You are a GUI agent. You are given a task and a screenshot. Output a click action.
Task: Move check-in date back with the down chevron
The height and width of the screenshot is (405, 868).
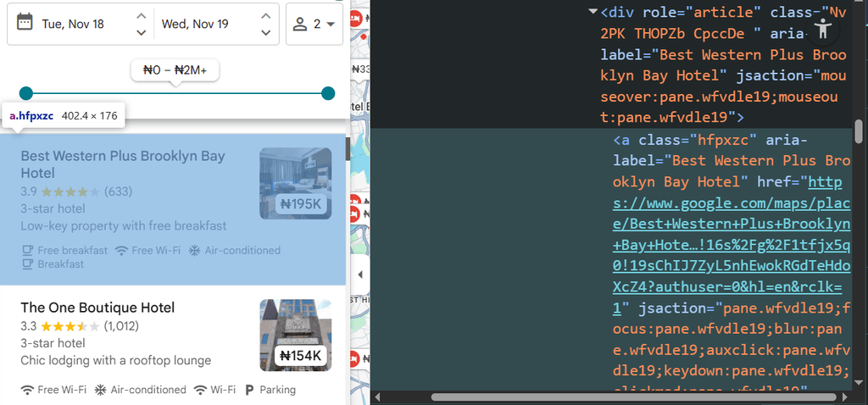(141, 33)
